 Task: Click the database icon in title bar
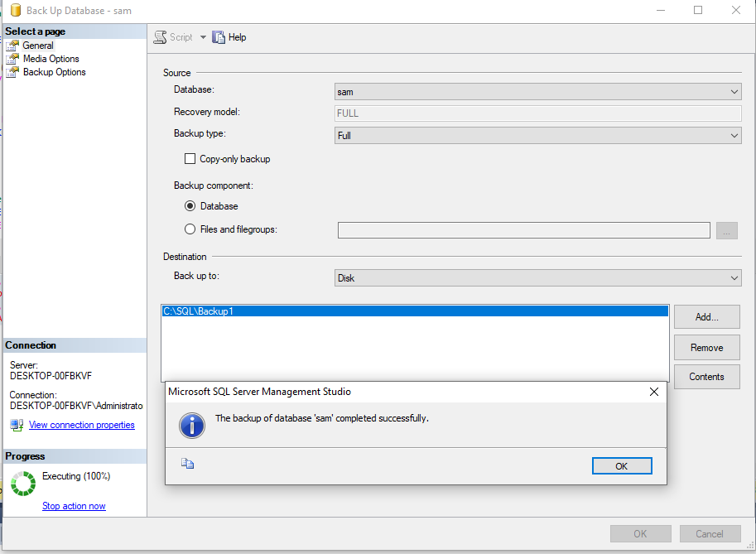16,10
